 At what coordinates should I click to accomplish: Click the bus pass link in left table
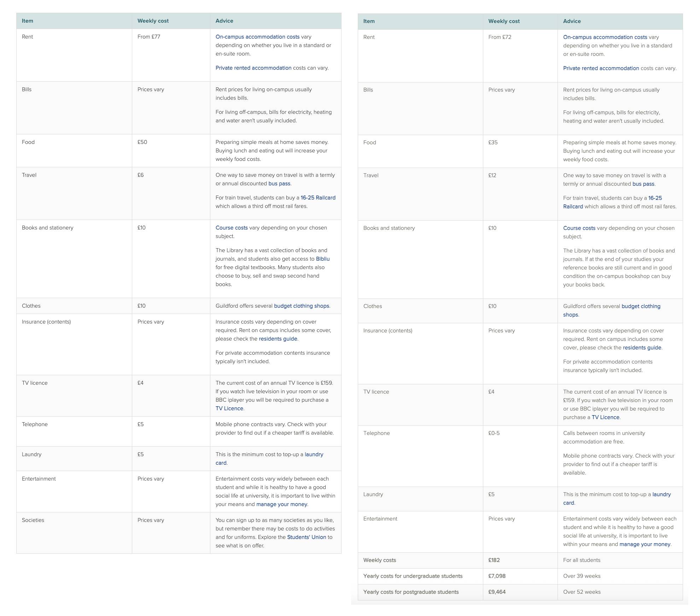pos(279,184)
